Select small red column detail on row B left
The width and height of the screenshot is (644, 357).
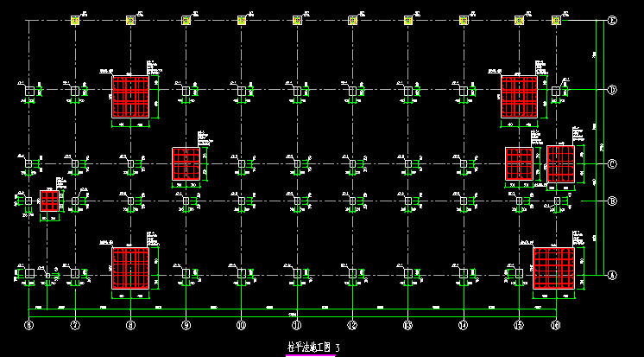[x=50, y=201]
